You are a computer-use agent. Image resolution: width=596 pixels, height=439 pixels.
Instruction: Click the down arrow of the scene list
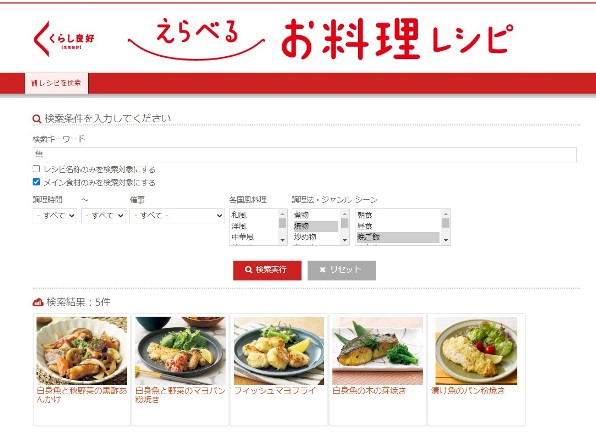coord(445,240)
